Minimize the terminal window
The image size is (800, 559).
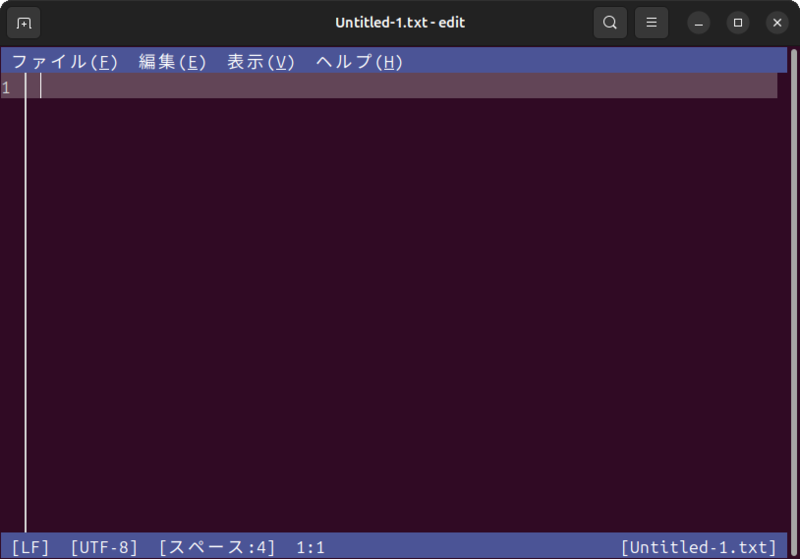699,22
